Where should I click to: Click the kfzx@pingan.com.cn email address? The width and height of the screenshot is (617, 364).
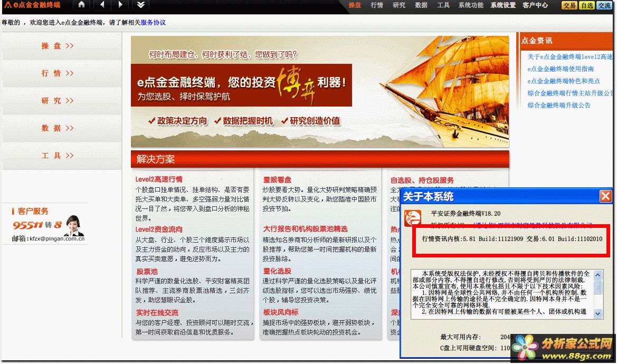[57, 238]
